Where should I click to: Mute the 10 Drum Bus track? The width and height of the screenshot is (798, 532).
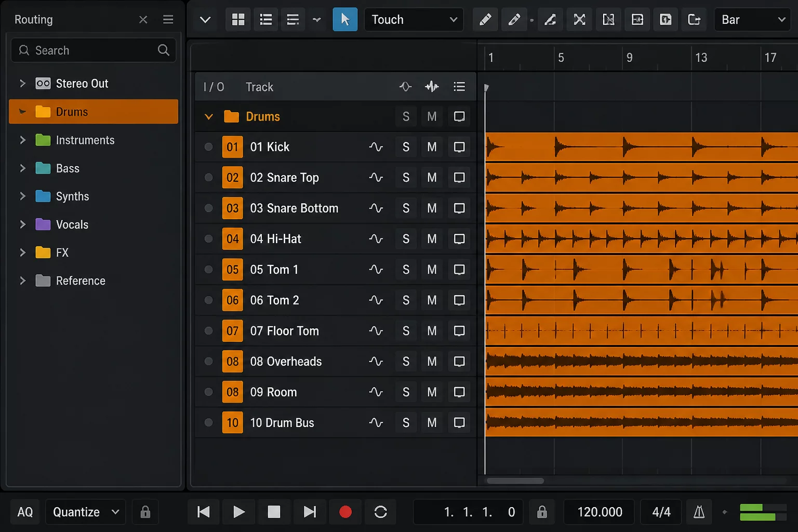(432, 423)
